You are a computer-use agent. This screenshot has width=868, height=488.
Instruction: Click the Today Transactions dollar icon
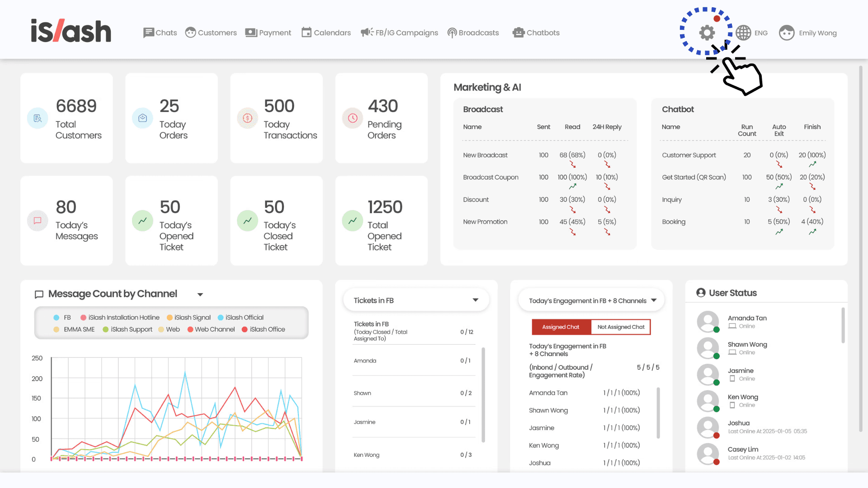[247, 118]
